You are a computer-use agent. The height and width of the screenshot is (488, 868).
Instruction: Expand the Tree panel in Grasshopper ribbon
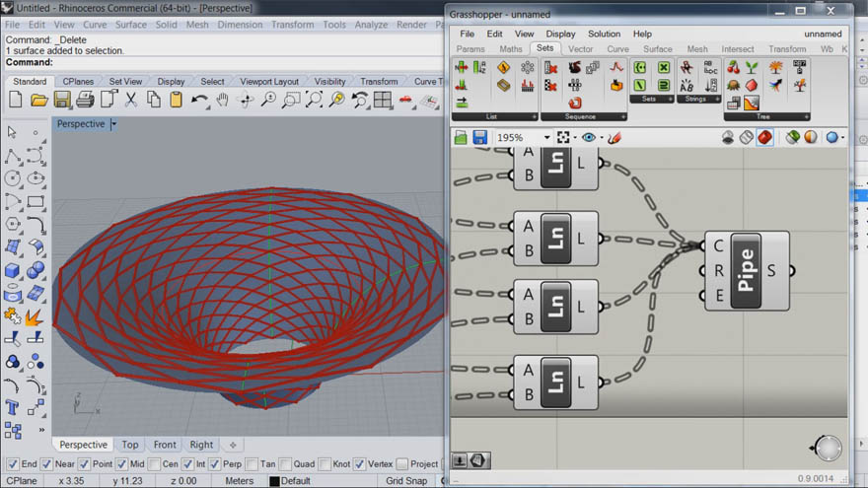(806, 116)
